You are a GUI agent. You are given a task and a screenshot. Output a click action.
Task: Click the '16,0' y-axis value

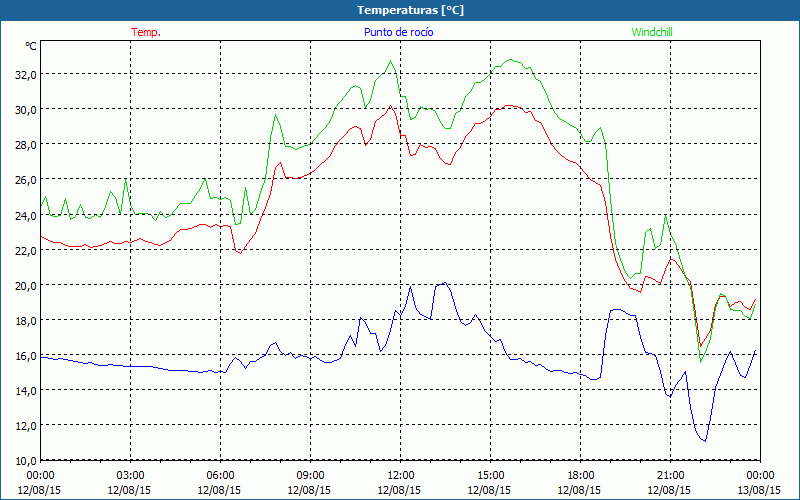(27, 356)
